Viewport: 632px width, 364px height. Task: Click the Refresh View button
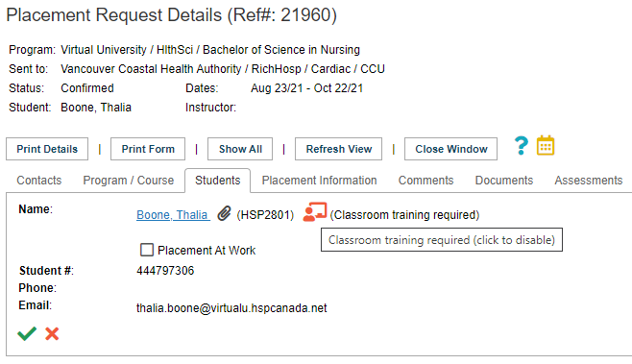[x=338, y=149]
